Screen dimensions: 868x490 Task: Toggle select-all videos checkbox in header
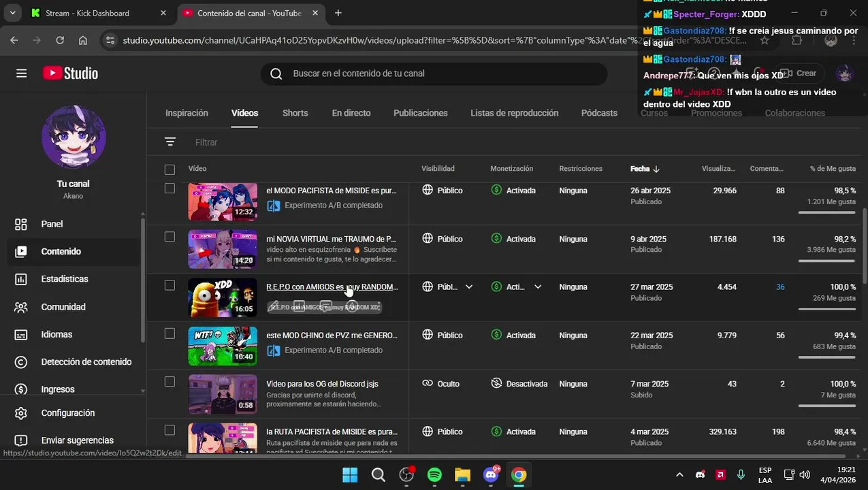pyautogui.click(x=170, y=169)
